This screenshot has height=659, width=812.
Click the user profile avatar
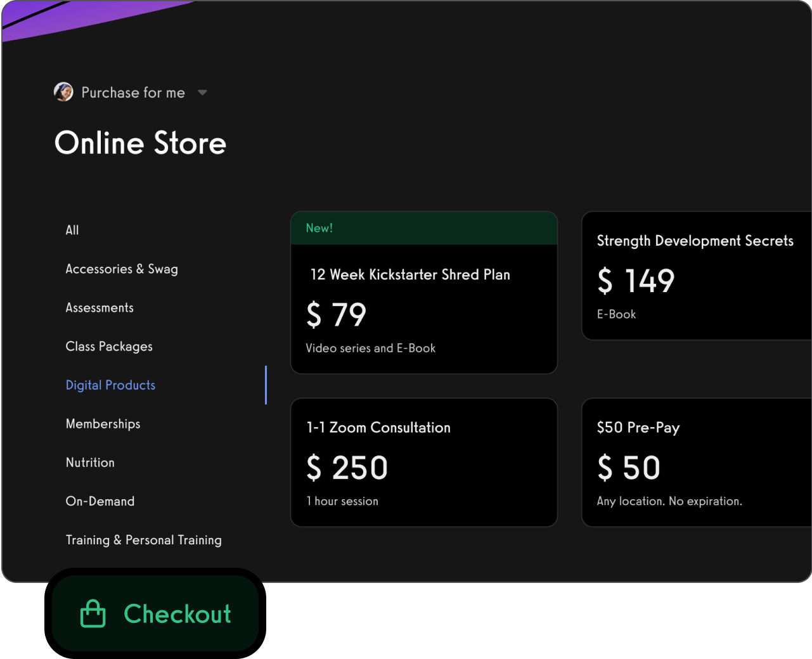(x=63, y=92)
